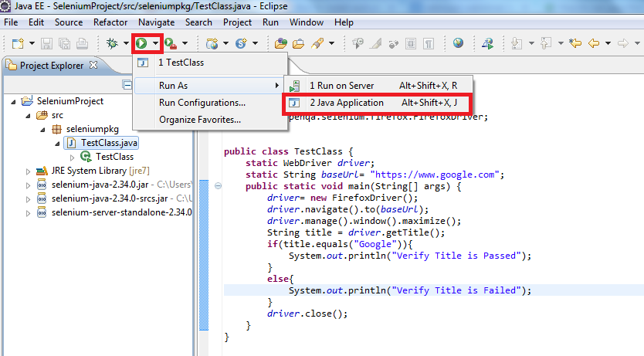
Task: Click the Toggle Block Selection icon
Action: (x=411, y=43)
